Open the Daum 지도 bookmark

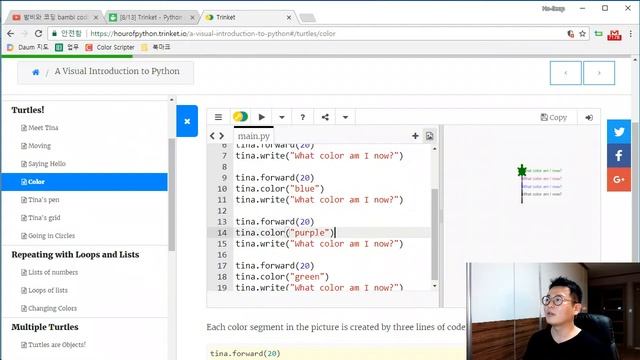pos(28,47)
